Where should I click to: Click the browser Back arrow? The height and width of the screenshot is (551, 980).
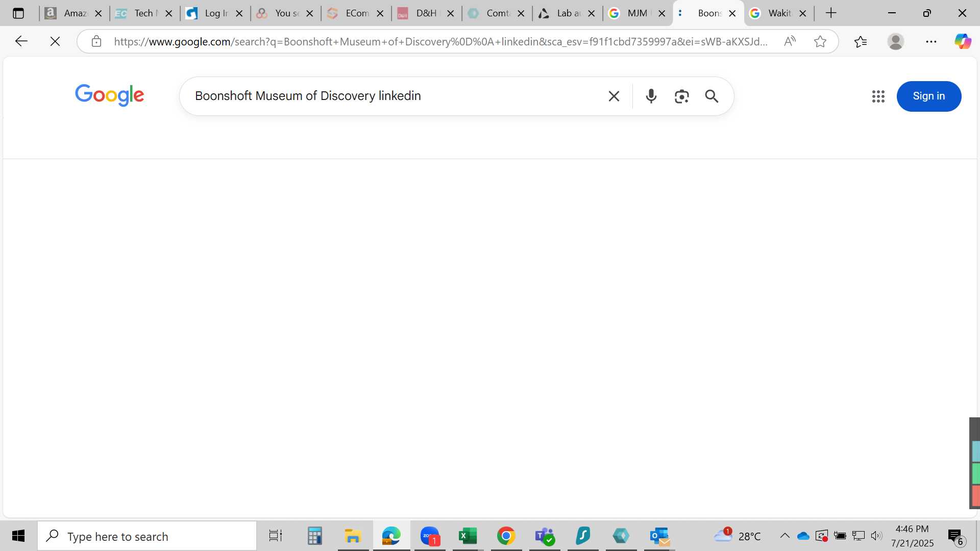pos(21,41)
